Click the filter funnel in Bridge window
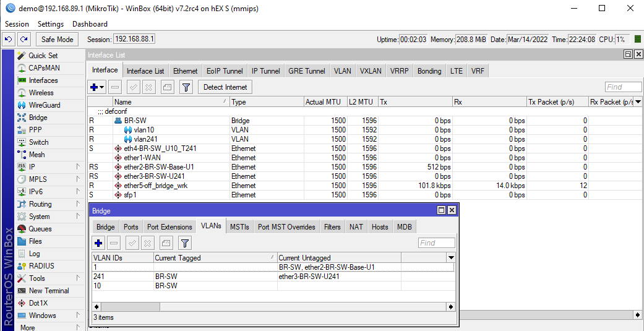Viewport: 644px width, 331px height. 185,243
